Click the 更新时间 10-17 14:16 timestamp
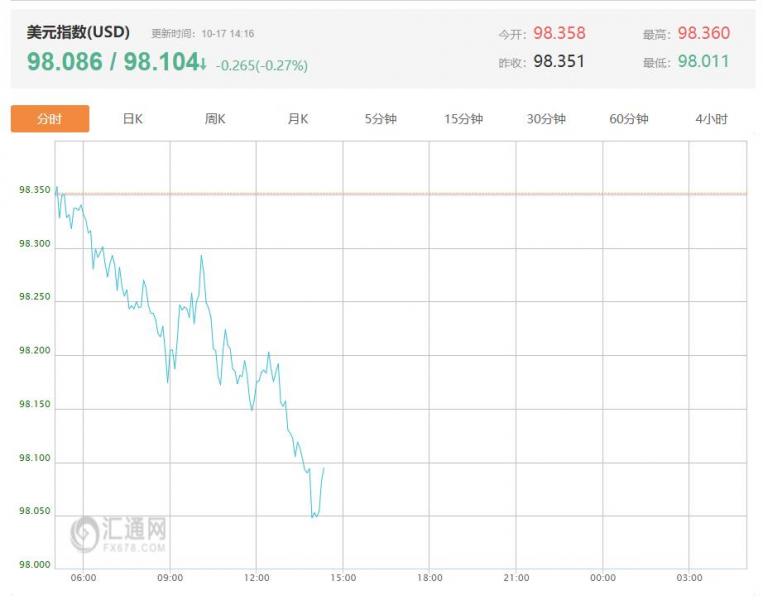The width and height of the screenshot is (763, 600). pyautogui.click(x=203, y=34)
